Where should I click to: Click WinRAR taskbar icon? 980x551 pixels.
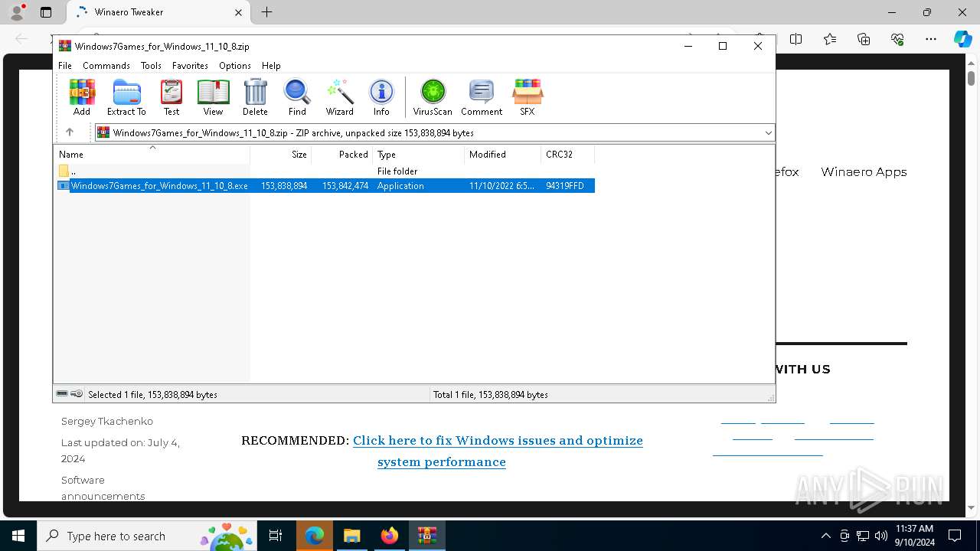click(x=426, y=536)
